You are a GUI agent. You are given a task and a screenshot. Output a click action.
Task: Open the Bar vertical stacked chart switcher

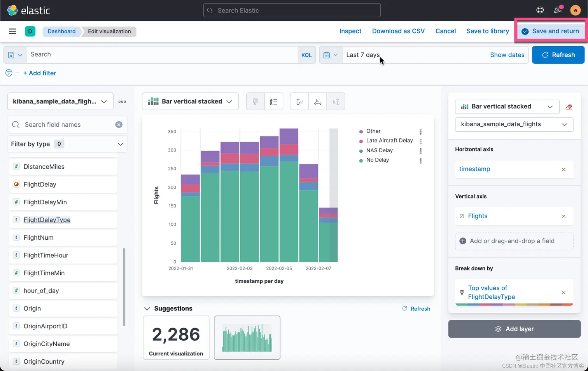click(190, 102)
